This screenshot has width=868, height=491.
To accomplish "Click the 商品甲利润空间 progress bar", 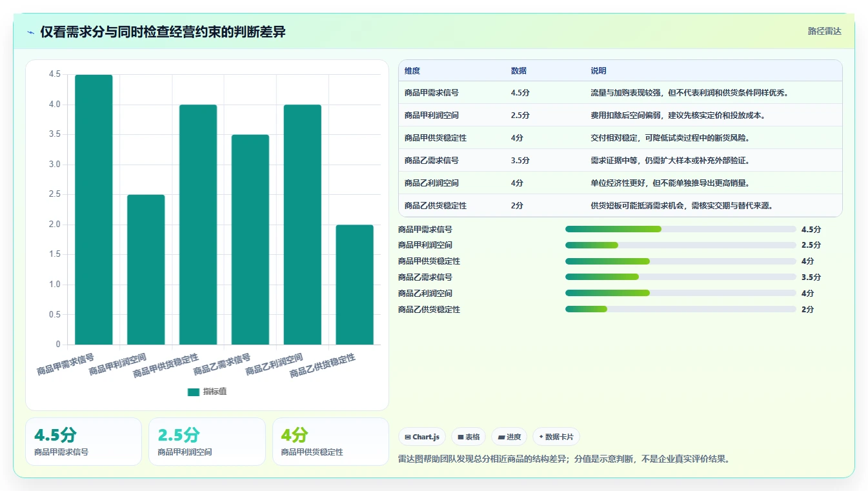I will 680,245.
